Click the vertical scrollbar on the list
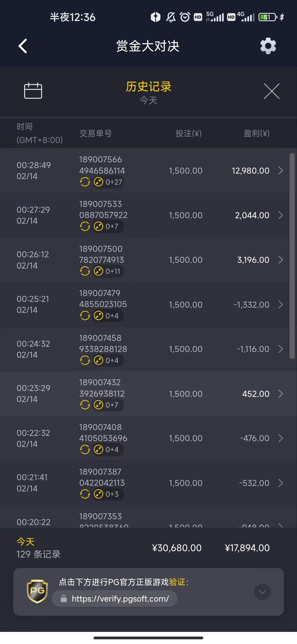This screenshot has height=644, width=297. 292,256
